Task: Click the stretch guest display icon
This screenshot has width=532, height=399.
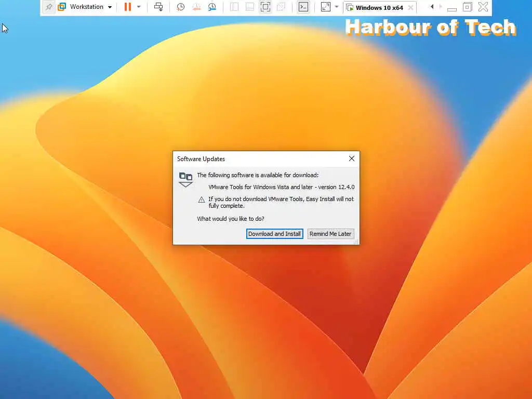Action: point(325,7)
